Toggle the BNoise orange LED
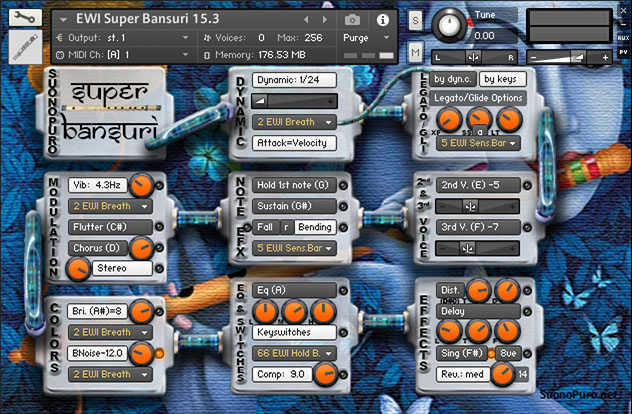 click(160, 354)
